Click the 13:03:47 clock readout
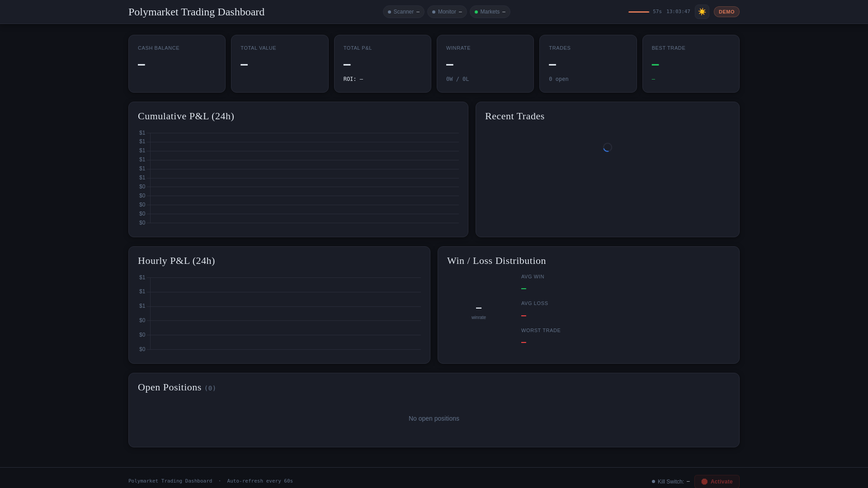Screen dimensions: 868x488 point(678,12)
